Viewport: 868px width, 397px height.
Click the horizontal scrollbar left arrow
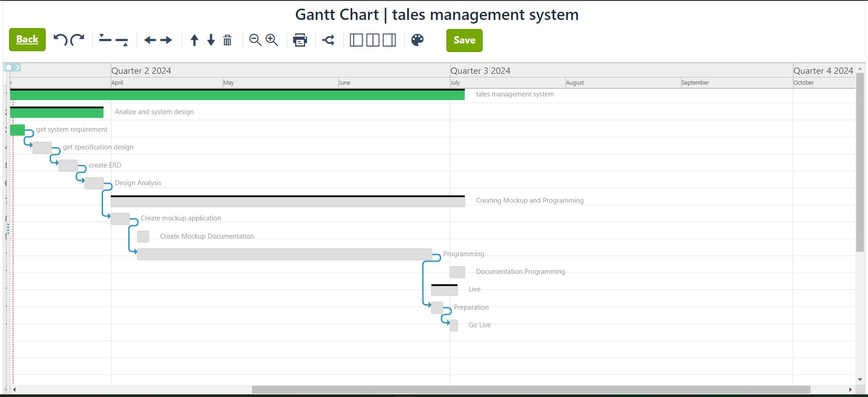pyautogui.click(x=14, y=389)
